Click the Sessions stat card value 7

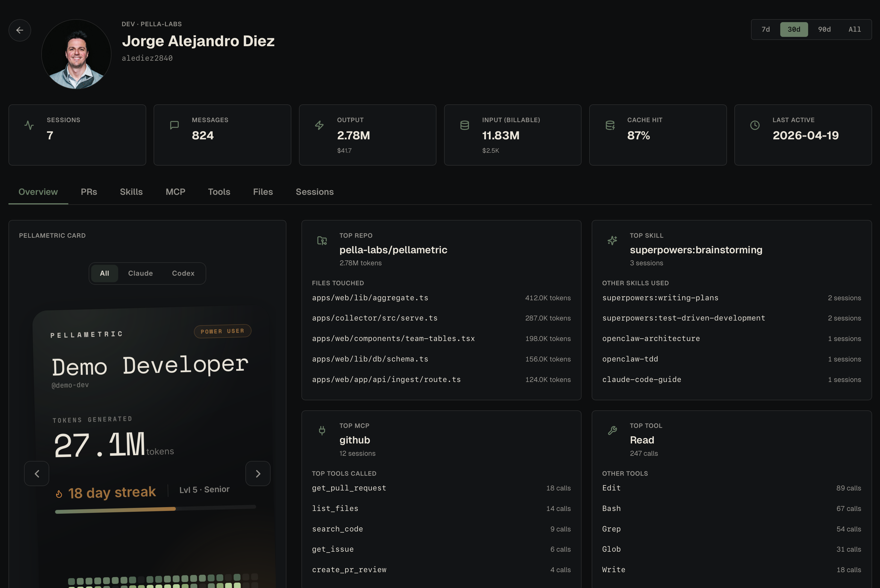tap(50, 135)
